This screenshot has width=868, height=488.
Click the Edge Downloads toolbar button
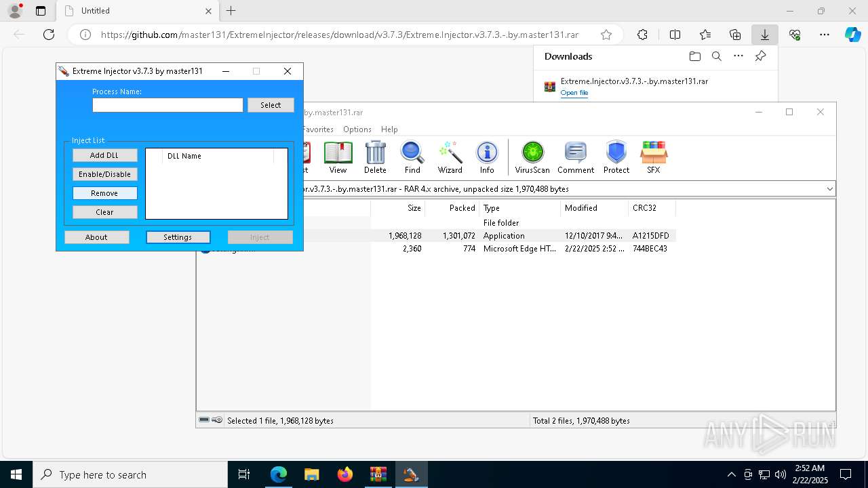pos(764,35)
